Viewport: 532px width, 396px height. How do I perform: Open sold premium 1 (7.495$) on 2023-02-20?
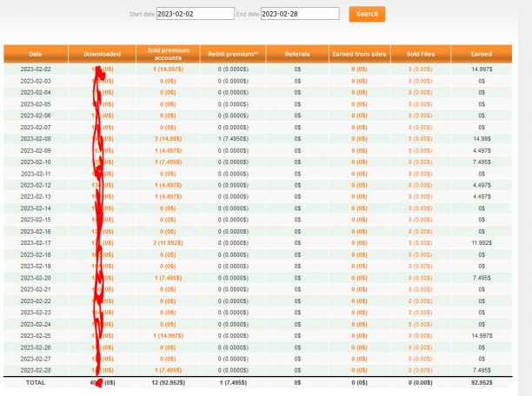tap(168, 278)
